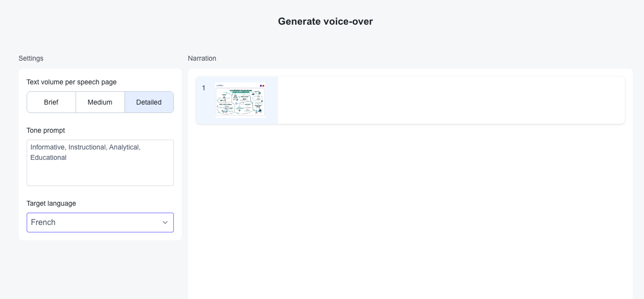Click the word Educational in tone prompt
This screenshot has height=299, width=644.
(48, 157)
